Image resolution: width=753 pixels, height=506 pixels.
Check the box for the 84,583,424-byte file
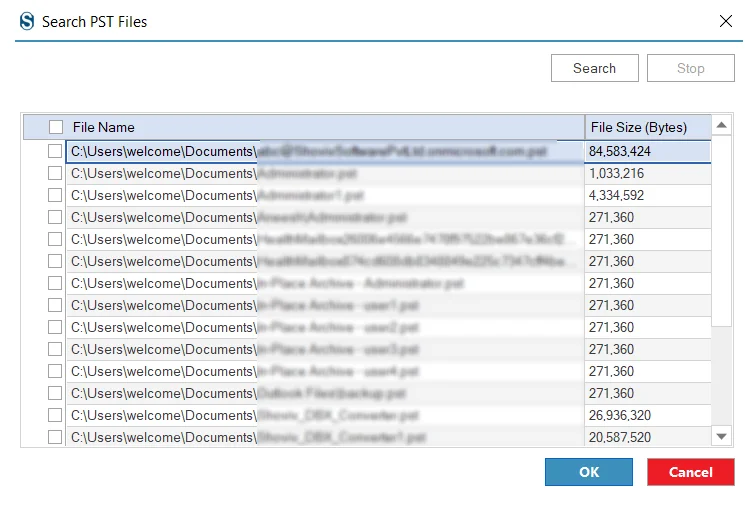(55, 151)
